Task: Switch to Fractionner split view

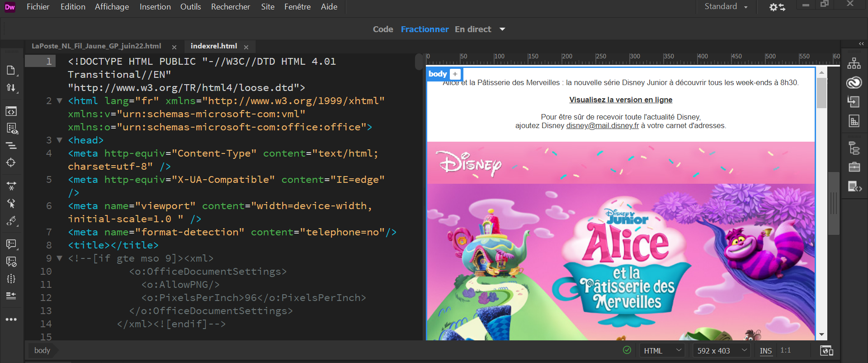Action: pyautogui.click(x=425, y=29)
